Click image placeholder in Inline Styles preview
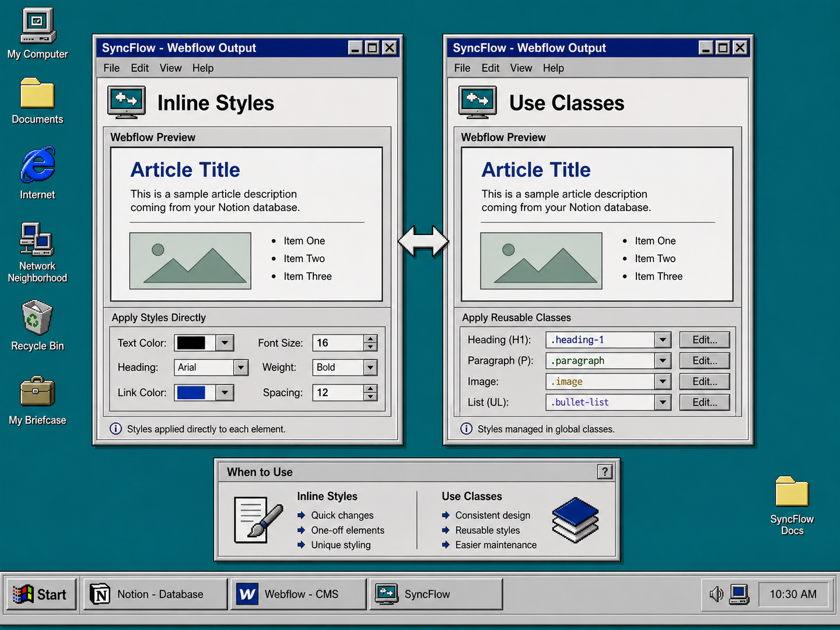840x630 pixels. click(x=190, y=260)
